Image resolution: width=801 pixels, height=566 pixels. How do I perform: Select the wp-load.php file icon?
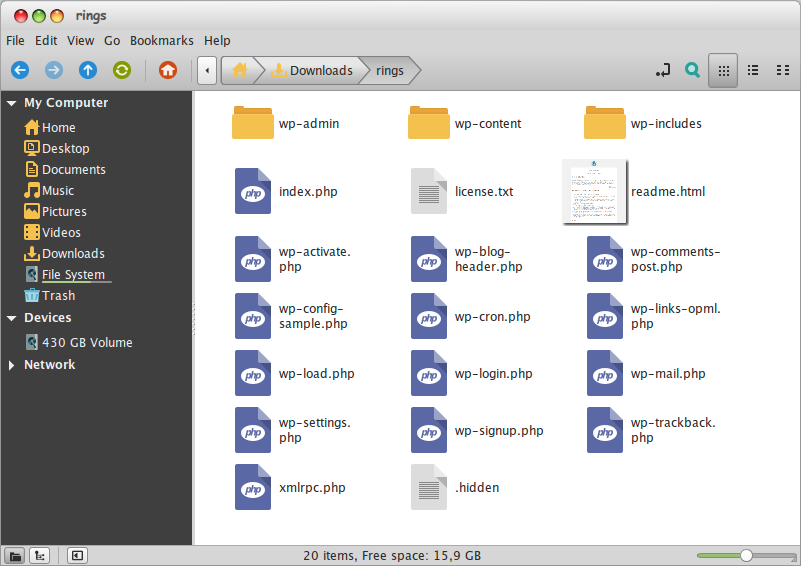coord(253,373)
